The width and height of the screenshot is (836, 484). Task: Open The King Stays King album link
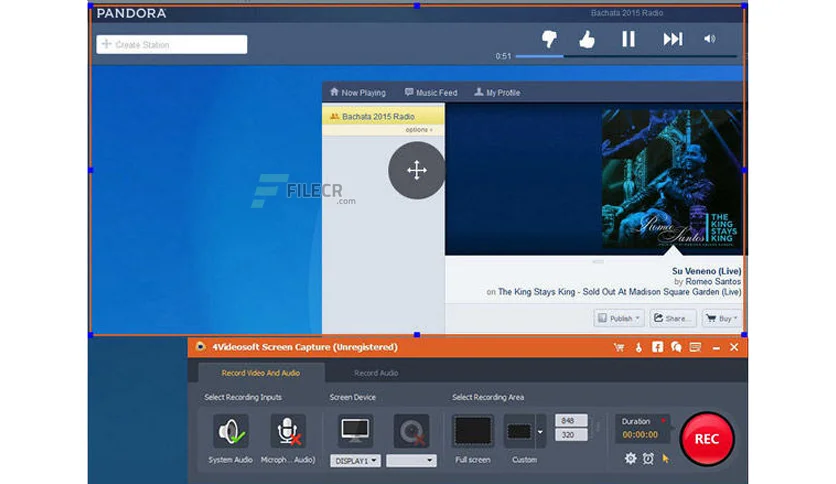(x=619, y=292)
